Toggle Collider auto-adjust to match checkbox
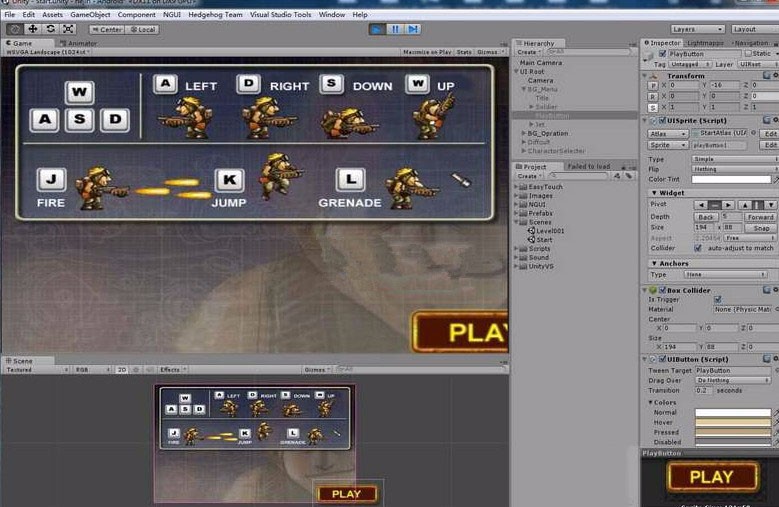 click(x=698, y=248)
